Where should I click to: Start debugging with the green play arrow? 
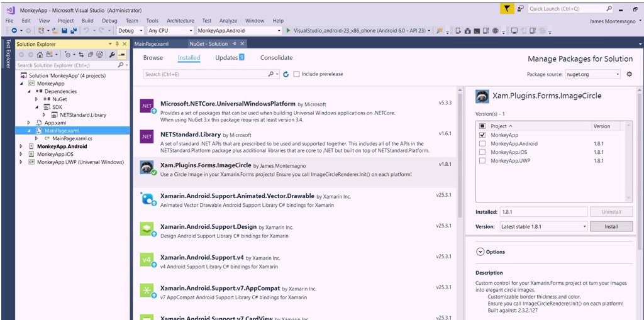click(288, 30)
